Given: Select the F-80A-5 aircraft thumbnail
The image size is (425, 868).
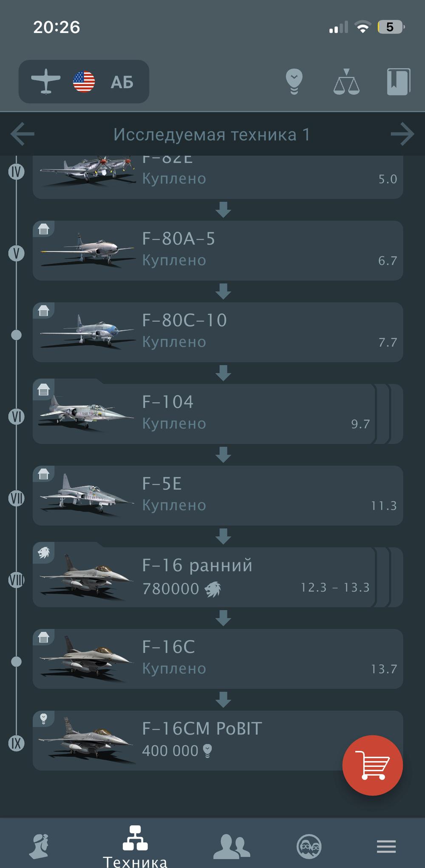Looking at the screenshot, I should click(x=87, y=251).
